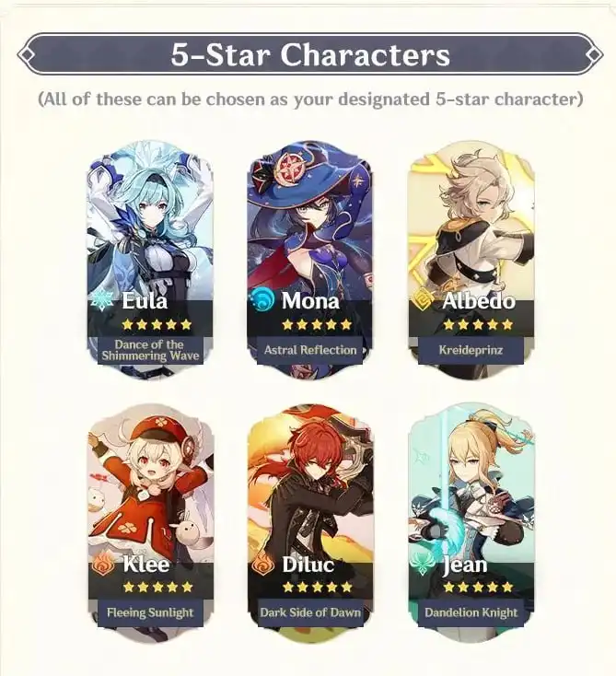
Task: Click the Pyro element icon beside Diluc
Action: pos(262,564)
